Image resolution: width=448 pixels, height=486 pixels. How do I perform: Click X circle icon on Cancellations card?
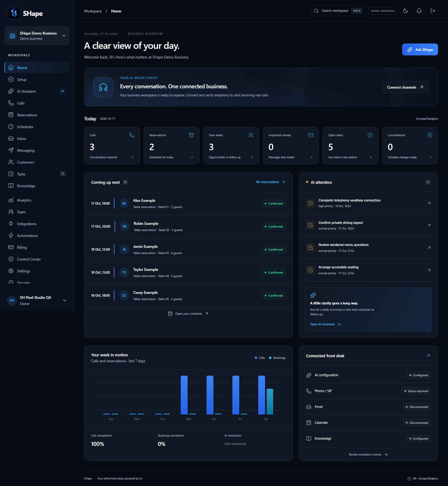click(430, 135)
